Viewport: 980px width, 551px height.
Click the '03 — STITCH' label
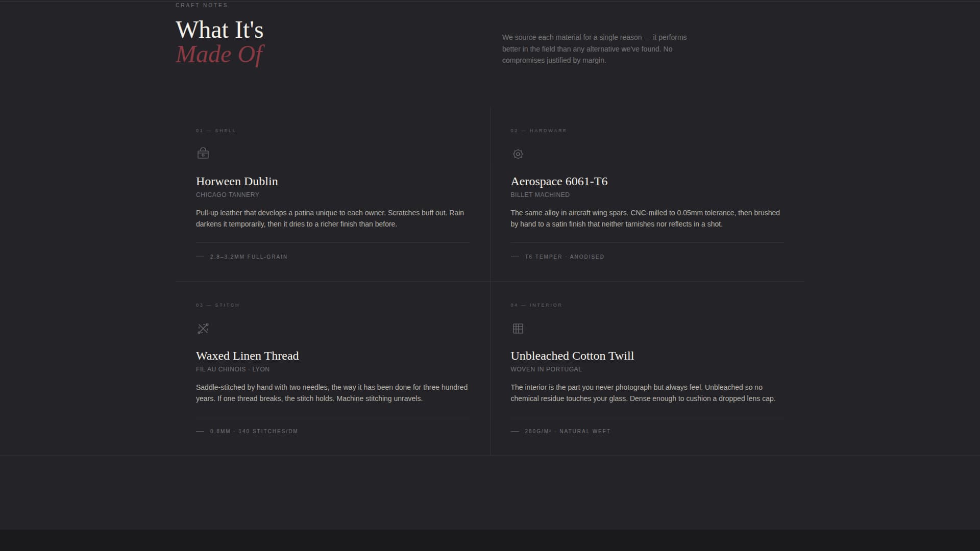tap(217, 305)
